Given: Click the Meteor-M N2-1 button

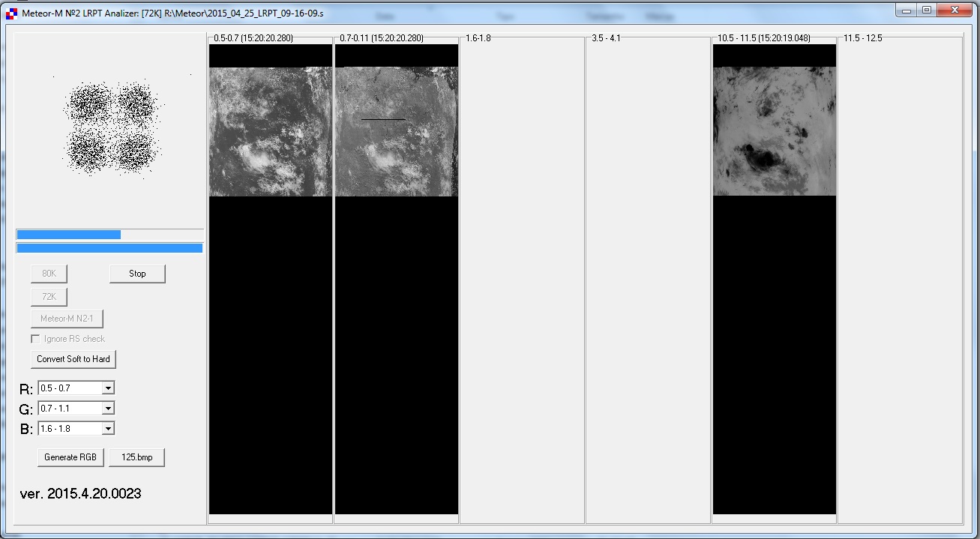Looking at the screenshot, I should click(67, 319).
